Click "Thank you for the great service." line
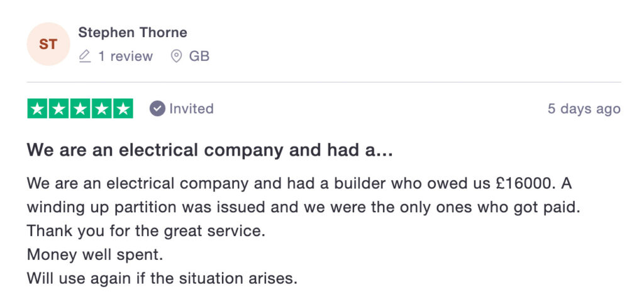Screen dimensions: 644x297 [x=146, y=230]
